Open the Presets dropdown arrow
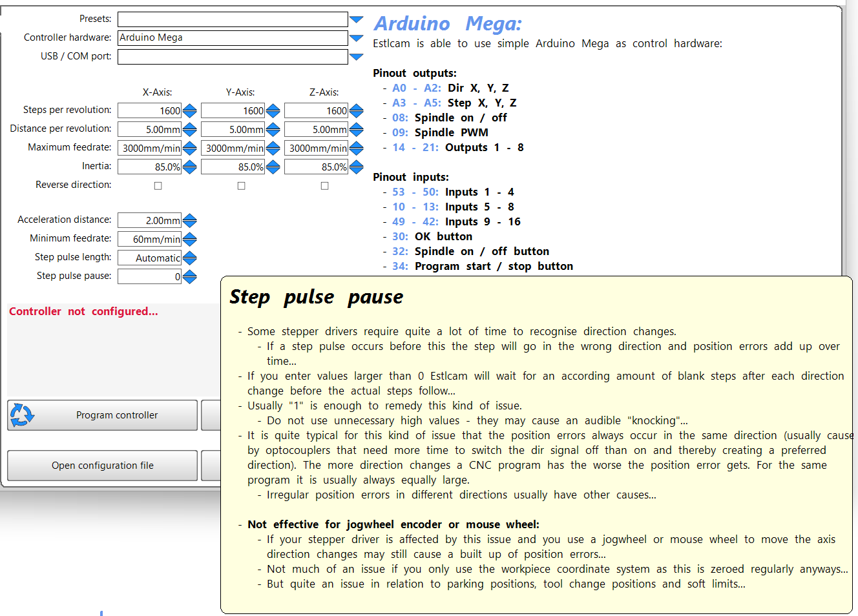 point(356,19)
